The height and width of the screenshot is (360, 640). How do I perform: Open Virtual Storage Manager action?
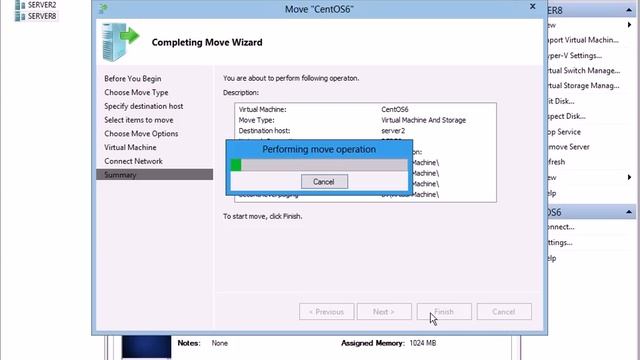click(584, 86)
